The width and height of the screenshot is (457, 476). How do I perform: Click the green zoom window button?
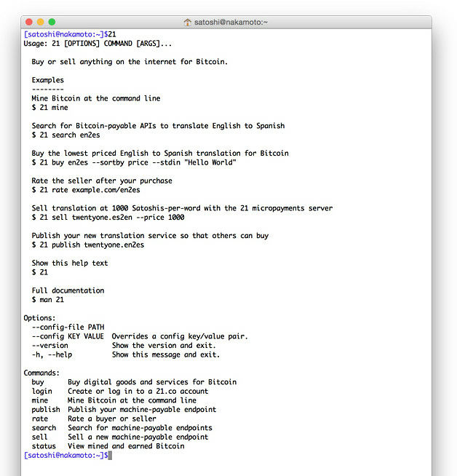pyautogui.click(x=52, y=22)
